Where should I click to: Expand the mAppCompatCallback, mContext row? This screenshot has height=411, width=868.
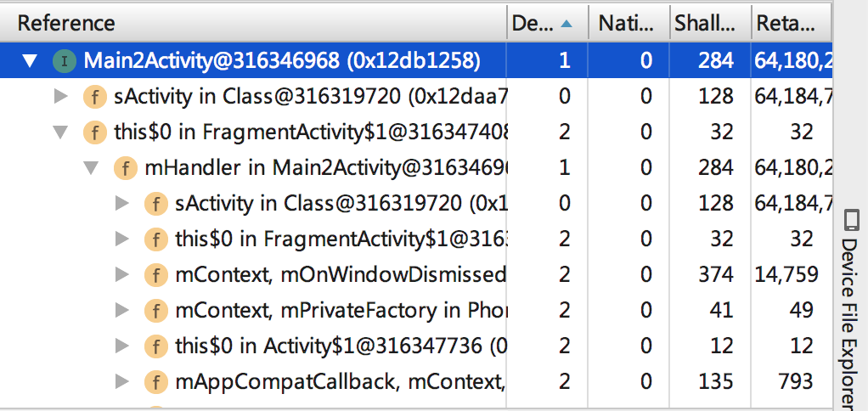click(x=121, y=382)
